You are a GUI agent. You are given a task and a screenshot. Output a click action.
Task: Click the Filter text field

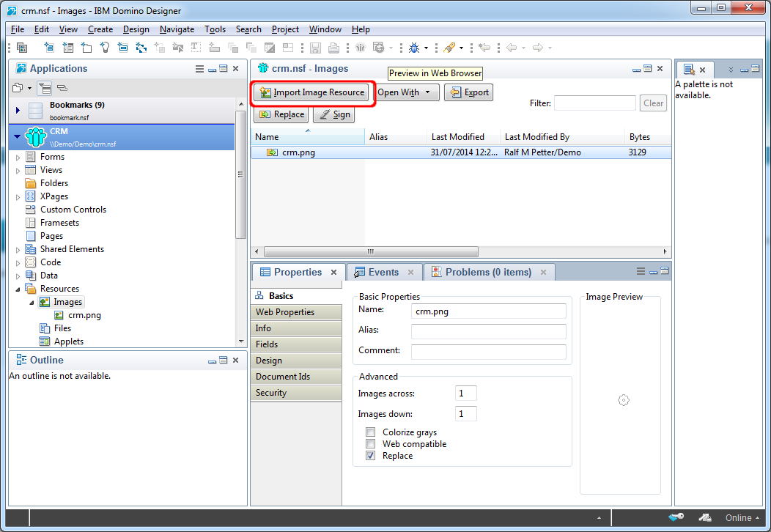click(594, 103)
